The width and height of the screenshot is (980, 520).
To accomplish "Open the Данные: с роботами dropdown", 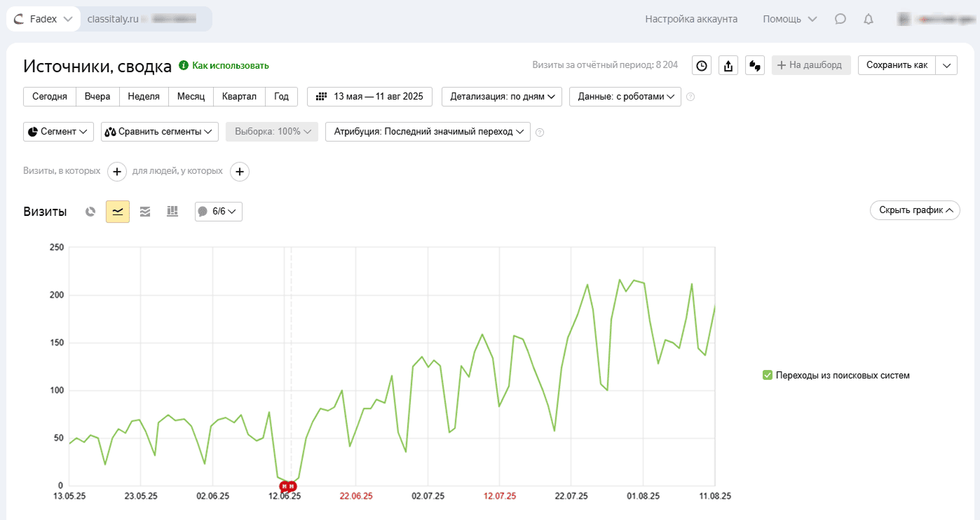I will point(625,97).
